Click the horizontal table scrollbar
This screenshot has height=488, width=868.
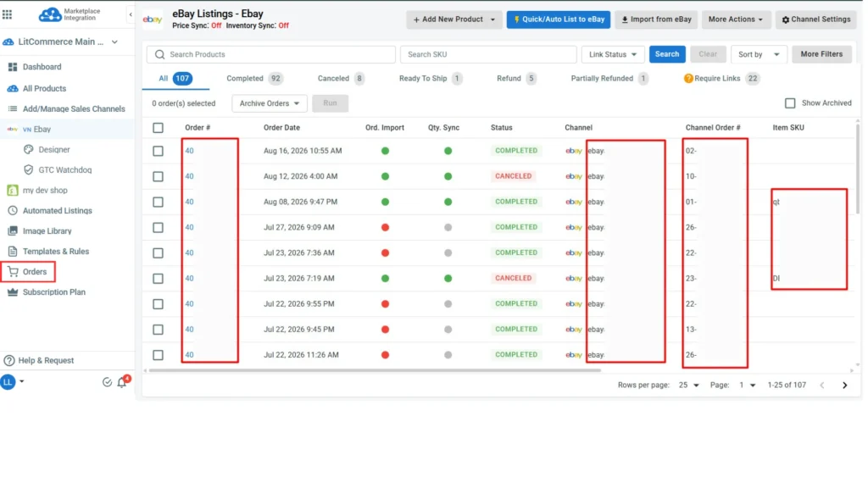[375, 371]
